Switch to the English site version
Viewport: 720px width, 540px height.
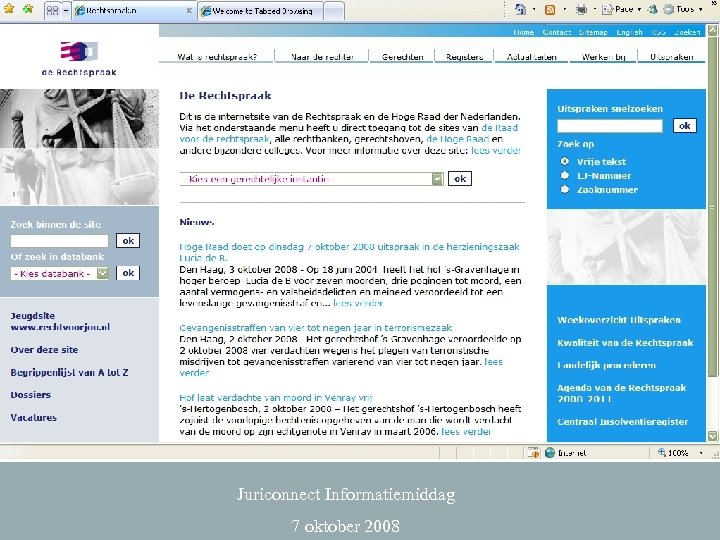630,32
